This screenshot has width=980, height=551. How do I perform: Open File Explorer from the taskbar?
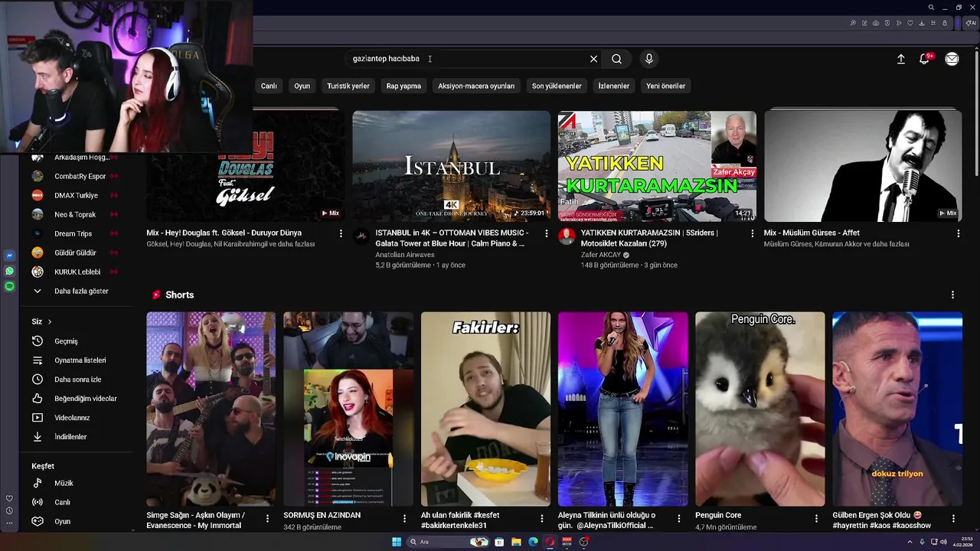pyautogui.click(x=516, y=542)
